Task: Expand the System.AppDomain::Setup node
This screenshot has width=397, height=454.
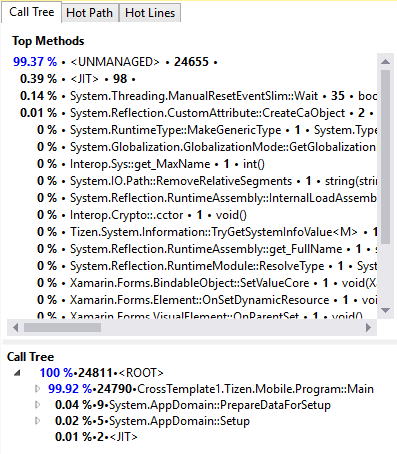Action: [37, 421]
